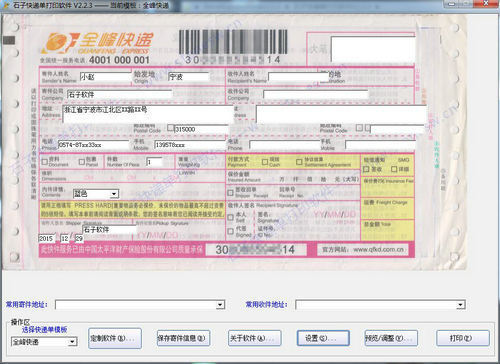Click sender name field containing 小赵
The image size is (500, 364).
[106, 77]
